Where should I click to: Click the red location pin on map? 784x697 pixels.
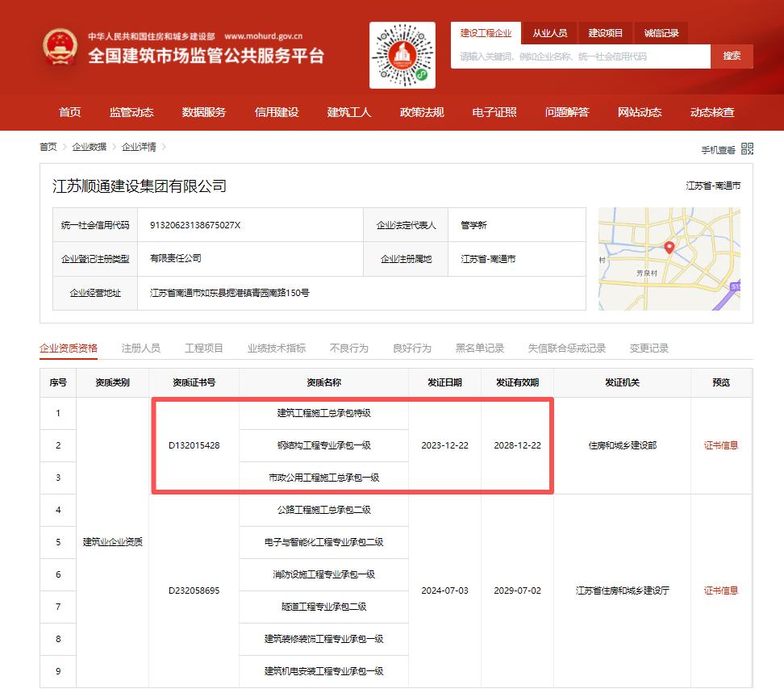(x=668, y=248)
